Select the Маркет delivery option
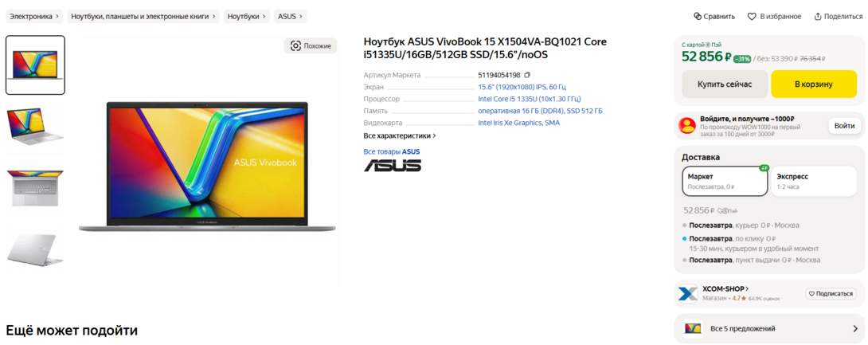The width and height of the screenshot is (868, 345). [725, 181]
